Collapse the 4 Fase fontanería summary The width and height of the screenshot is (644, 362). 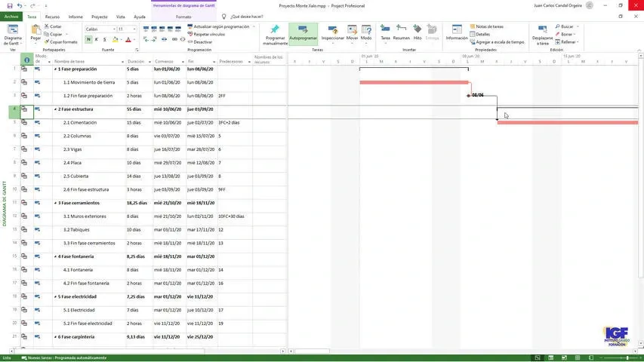tap(55, 256)
